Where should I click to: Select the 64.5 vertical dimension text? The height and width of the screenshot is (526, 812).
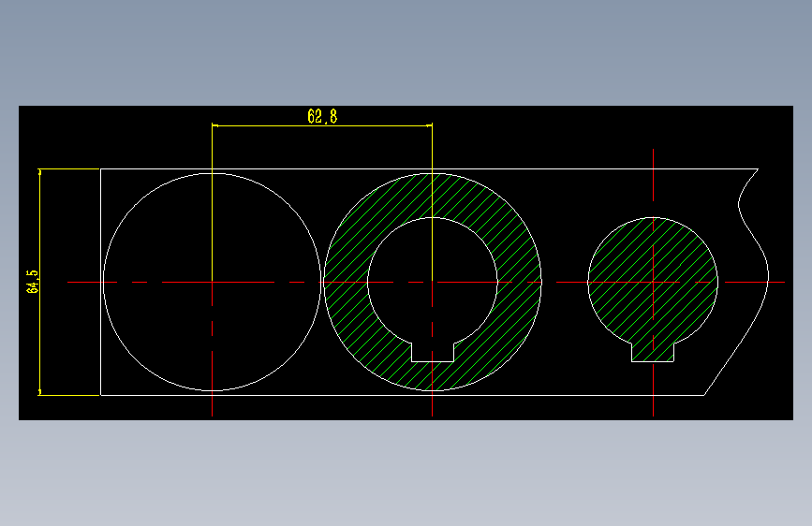tap(33, 281)
